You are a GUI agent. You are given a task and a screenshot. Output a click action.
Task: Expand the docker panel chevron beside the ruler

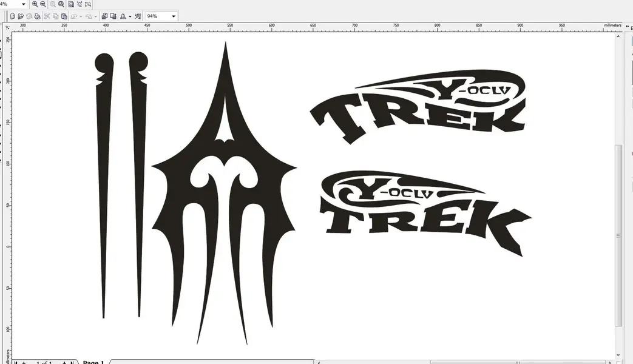click(627, 26)
